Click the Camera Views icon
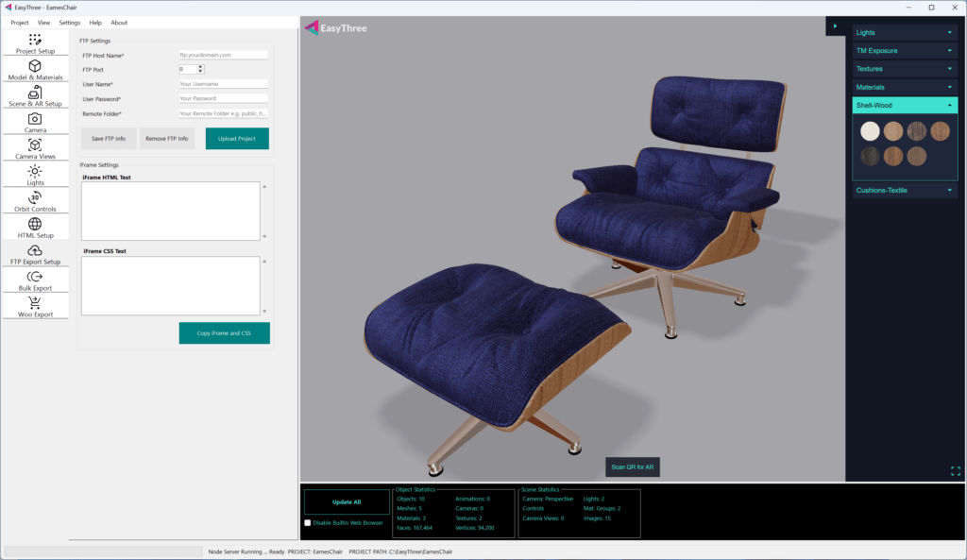The width and height of the screenshot is (967, 560). click(x=35, y=145)
